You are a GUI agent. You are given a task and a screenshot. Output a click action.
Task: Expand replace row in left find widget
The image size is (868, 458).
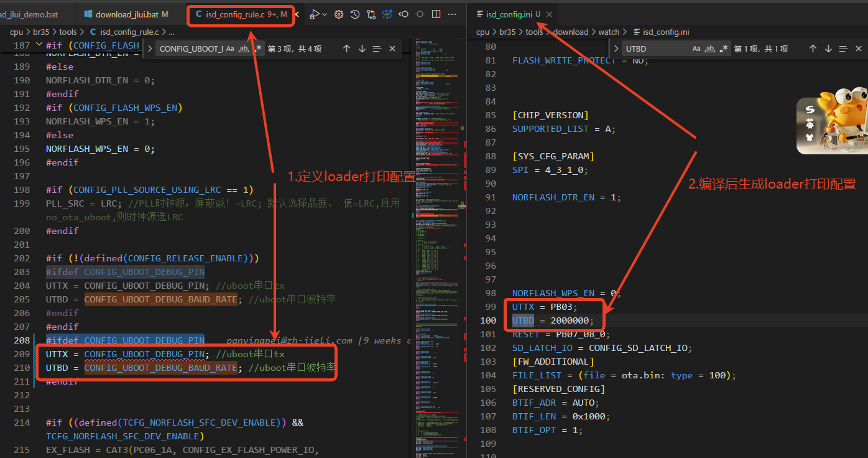click(149, 49)
